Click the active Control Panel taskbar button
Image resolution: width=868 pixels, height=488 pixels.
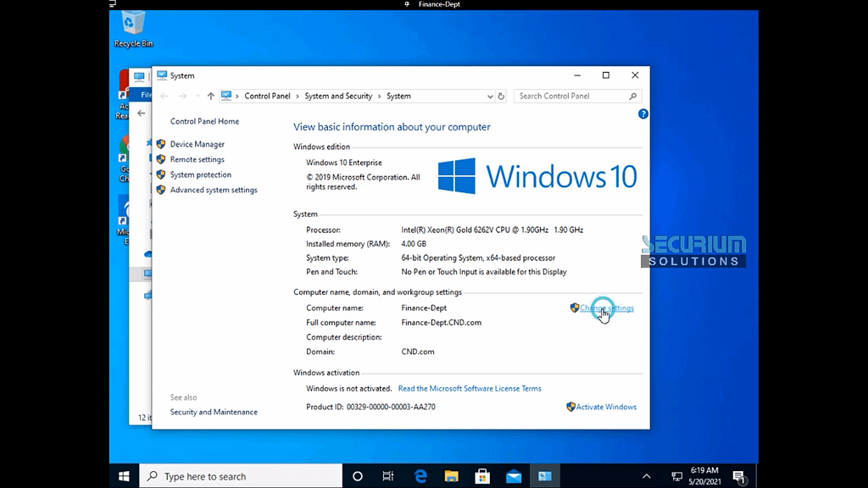[545, 476]
